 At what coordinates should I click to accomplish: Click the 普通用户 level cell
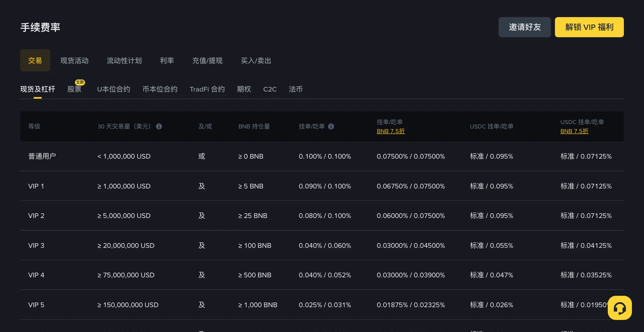[x=42, y=156]
